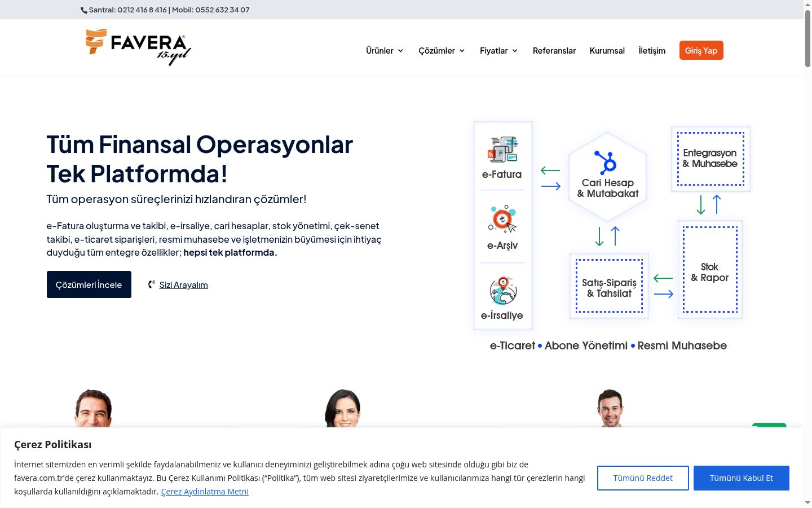Image resolution: width=812 pixels, height=508 pixels.
Task: Click the Entegrasyon & Muhasebe box
Action: coord(710,159)
